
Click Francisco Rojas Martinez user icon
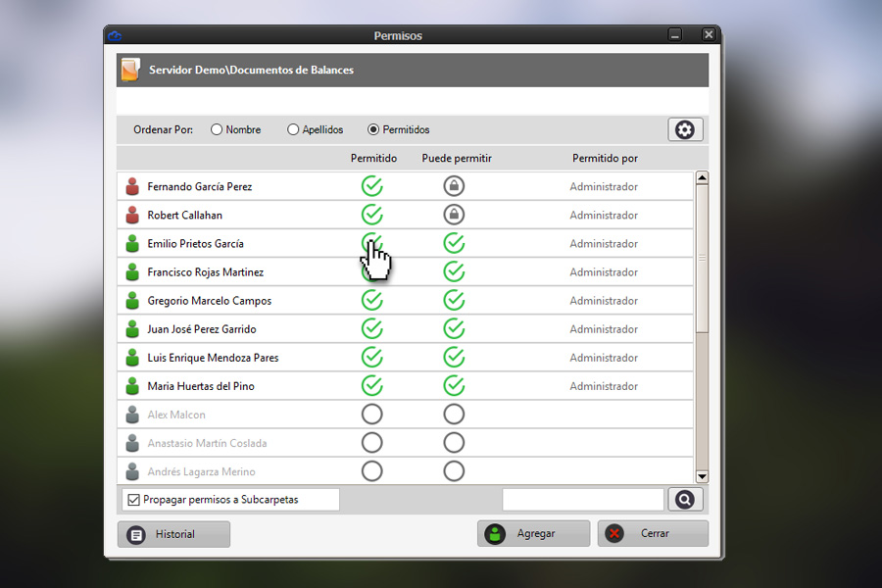(x=132, y=272)
